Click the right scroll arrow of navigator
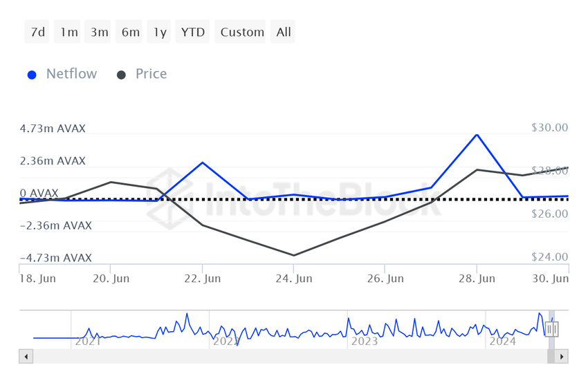 562,357
